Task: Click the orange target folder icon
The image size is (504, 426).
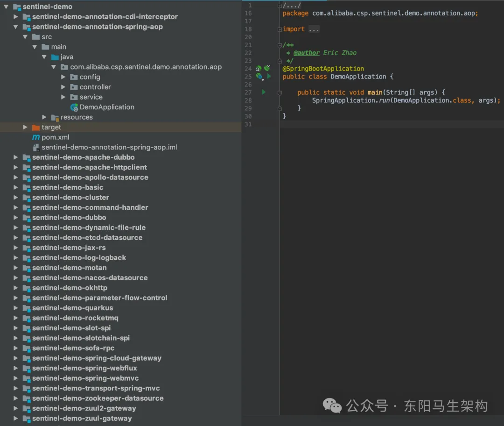Action: (x=36, y=128)
